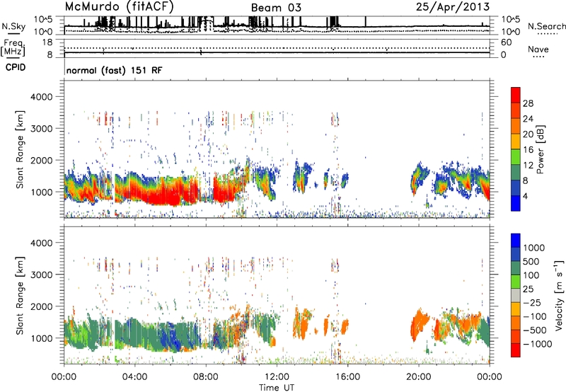The image size is (566, 392).
Task: Select the 04:00 time axis label
Action: [x=134, y=377]
